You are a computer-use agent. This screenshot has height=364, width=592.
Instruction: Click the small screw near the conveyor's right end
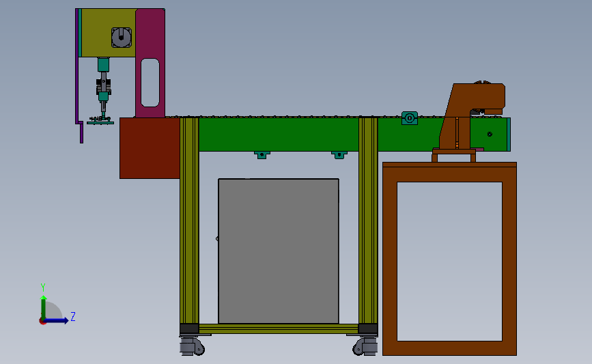pyautogui.click(x=490, y=134)
